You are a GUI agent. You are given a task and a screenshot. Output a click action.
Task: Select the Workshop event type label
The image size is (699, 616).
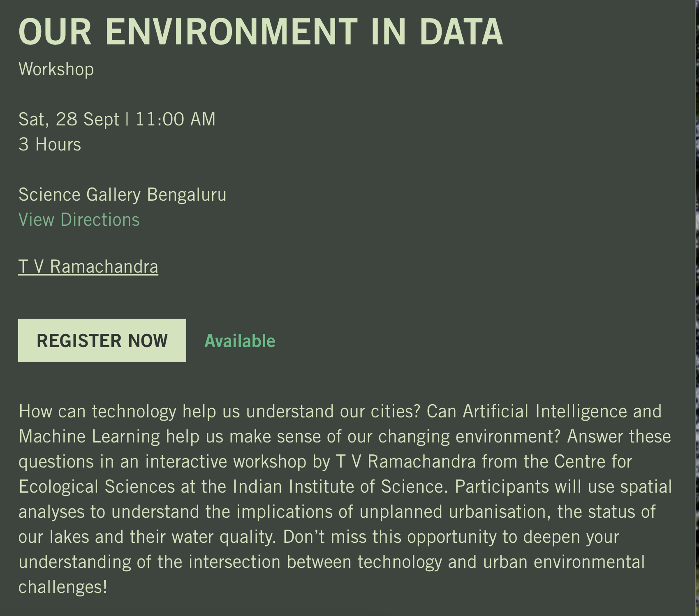tap(56, 69)
